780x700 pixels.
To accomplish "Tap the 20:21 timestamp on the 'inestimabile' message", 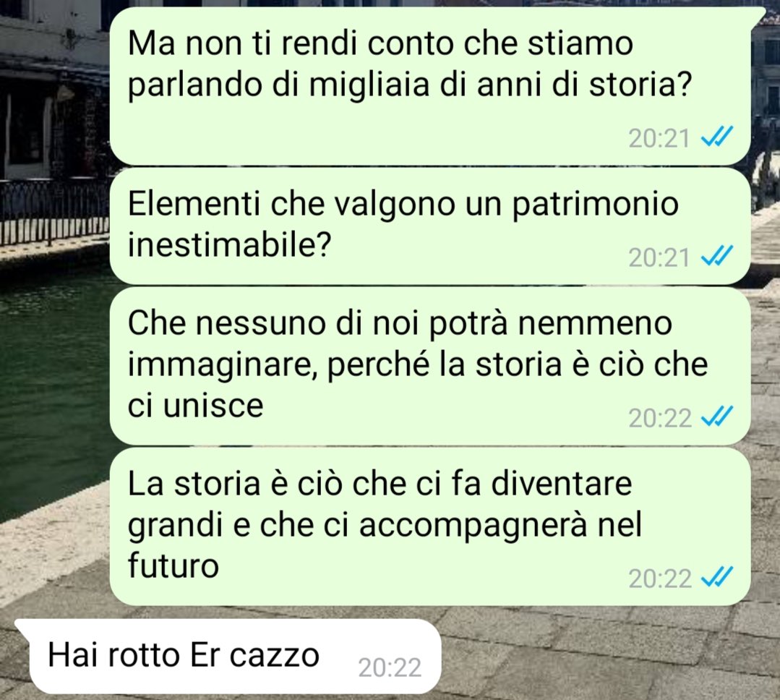I will [659, 257].
